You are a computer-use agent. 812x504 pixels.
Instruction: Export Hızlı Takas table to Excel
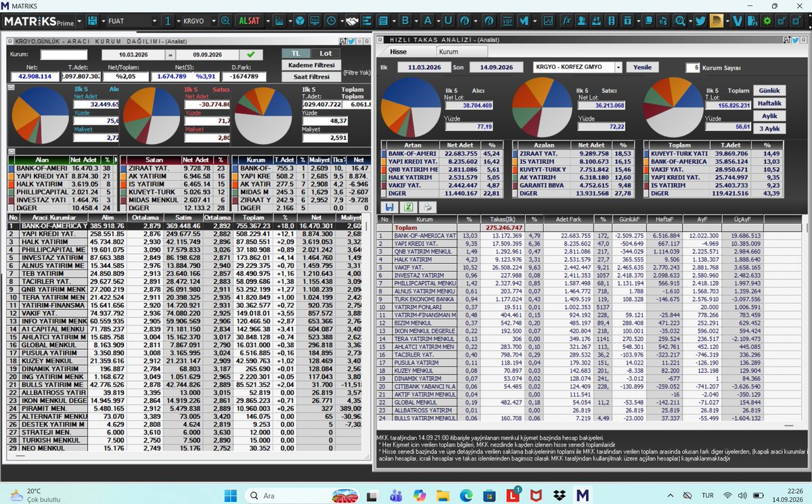(409, 207)
